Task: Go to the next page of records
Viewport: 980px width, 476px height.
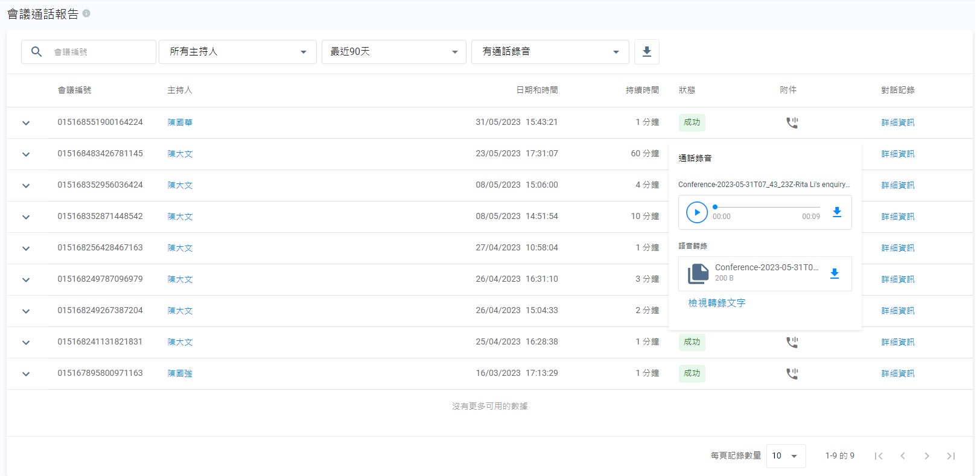Action: click(926, 456)
